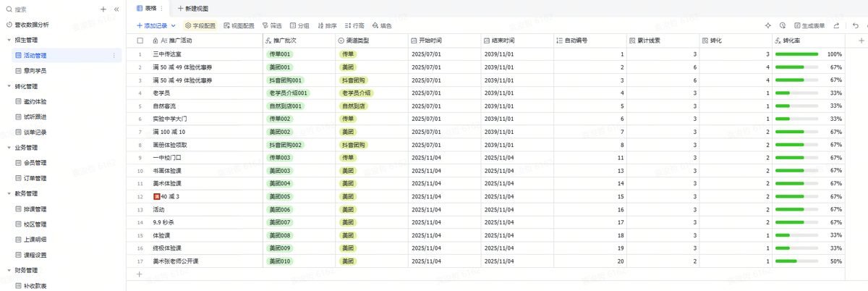Screen dimensions: 868x291
Task: Click 100% progress bar in first row
Action: [x=796, y=54]
